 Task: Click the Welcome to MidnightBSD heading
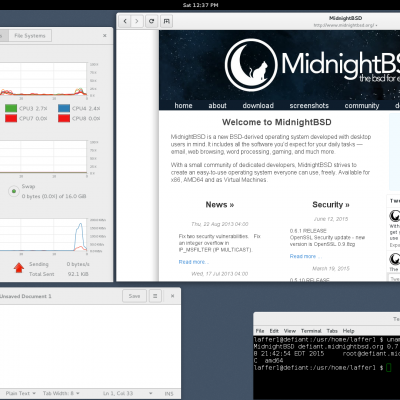tap(277, 122)
